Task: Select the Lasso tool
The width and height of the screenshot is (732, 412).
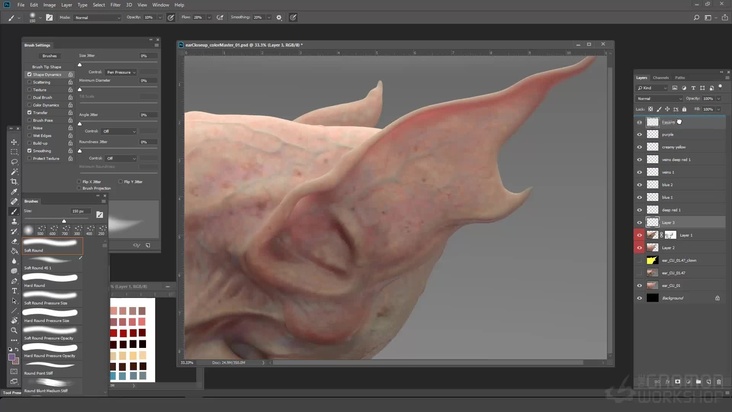Action: coord(14,161)
